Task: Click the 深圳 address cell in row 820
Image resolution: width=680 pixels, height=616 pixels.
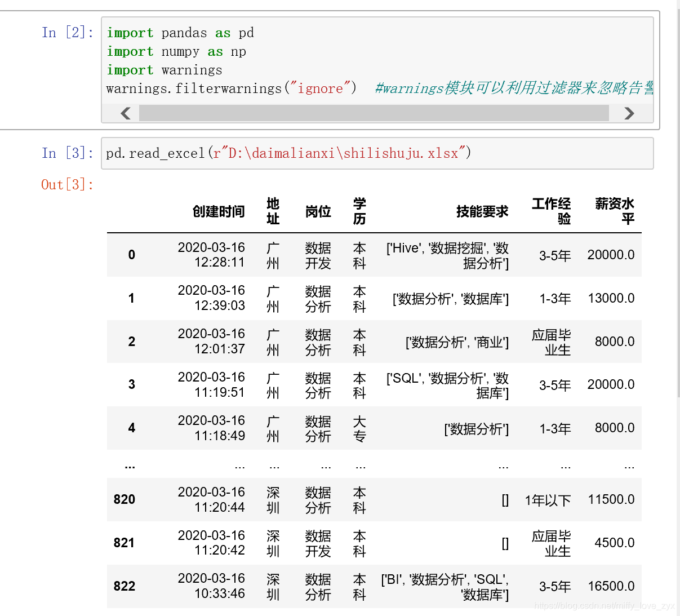Action: 273,500
